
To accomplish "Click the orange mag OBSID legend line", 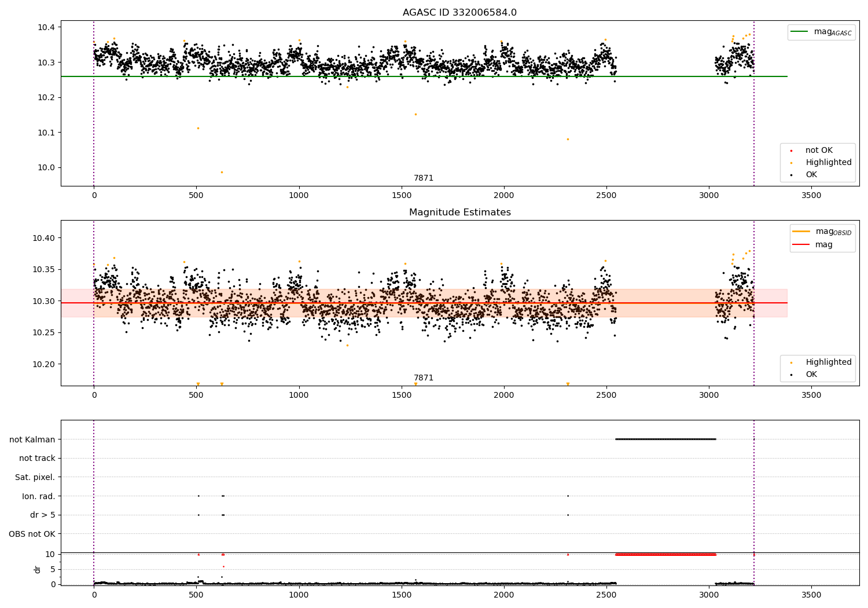I will pos(801,232).
